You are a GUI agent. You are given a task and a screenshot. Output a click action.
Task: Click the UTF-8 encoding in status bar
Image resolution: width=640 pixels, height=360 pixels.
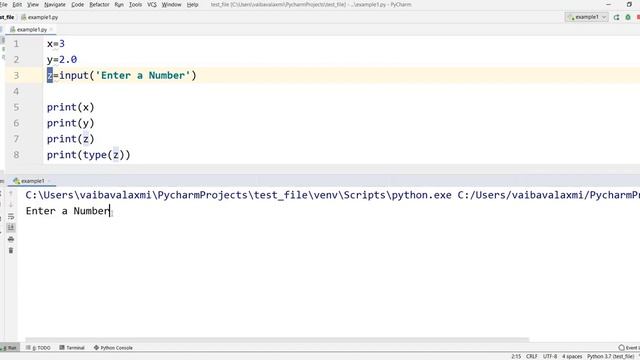(550, 356)
